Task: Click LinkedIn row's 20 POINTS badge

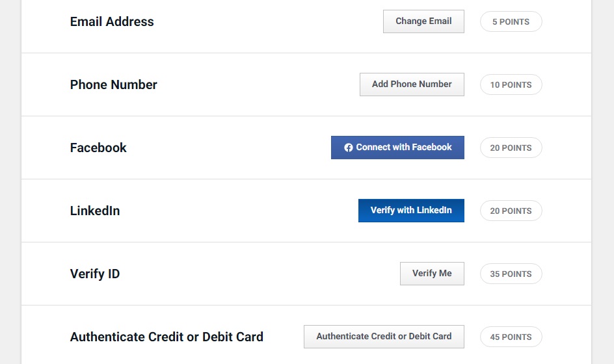Action: 511,211
